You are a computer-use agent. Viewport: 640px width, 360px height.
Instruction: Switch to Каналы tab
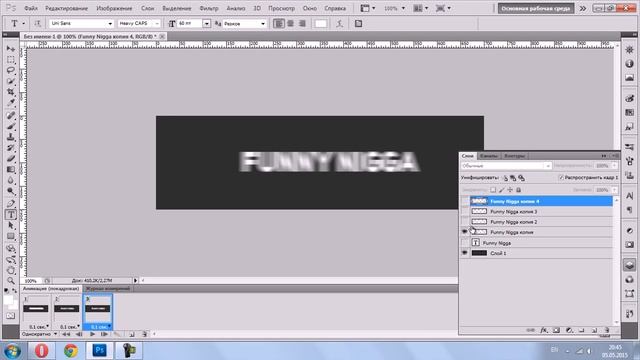pyautogui.click(x=489, y=156)
